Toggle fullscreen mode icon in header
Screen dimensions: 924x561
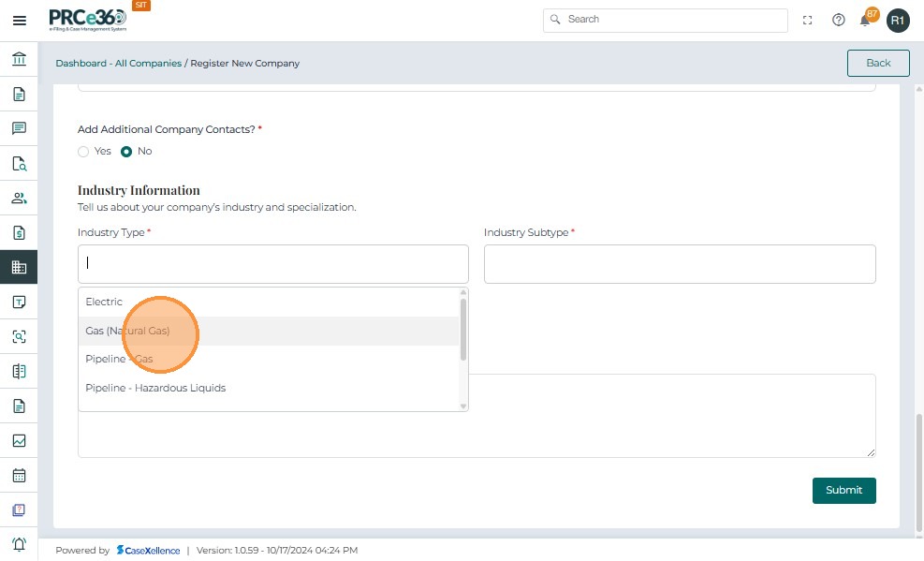pos(808,20)
